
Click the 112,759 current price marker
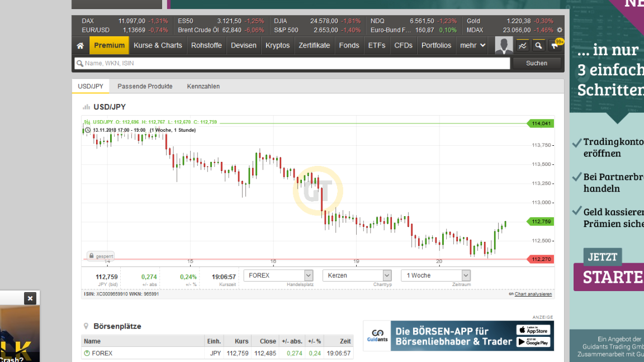(x=541, y=222)
